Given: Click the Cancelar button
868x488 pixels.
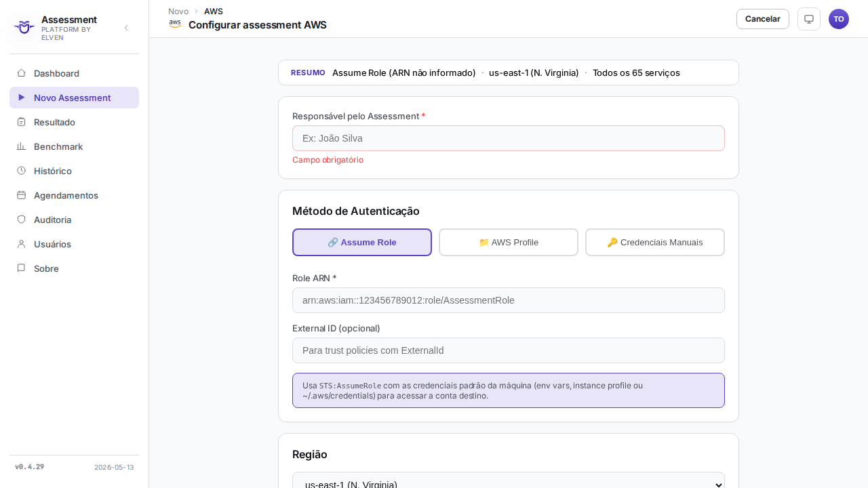Looking at the screenshot, I should pos(763,19).
